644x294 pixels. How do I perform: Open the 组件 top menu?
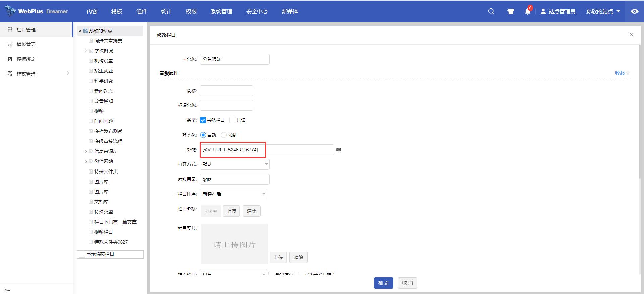(x=142, y=11)
